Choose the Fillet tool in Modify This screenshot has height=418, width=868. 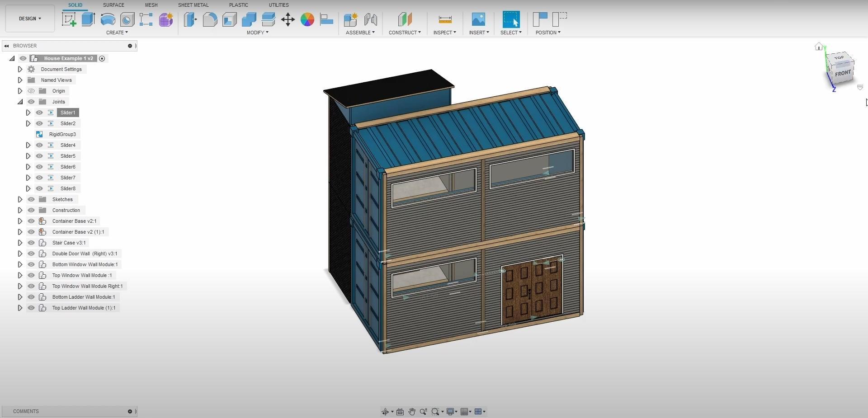[210, 19]
